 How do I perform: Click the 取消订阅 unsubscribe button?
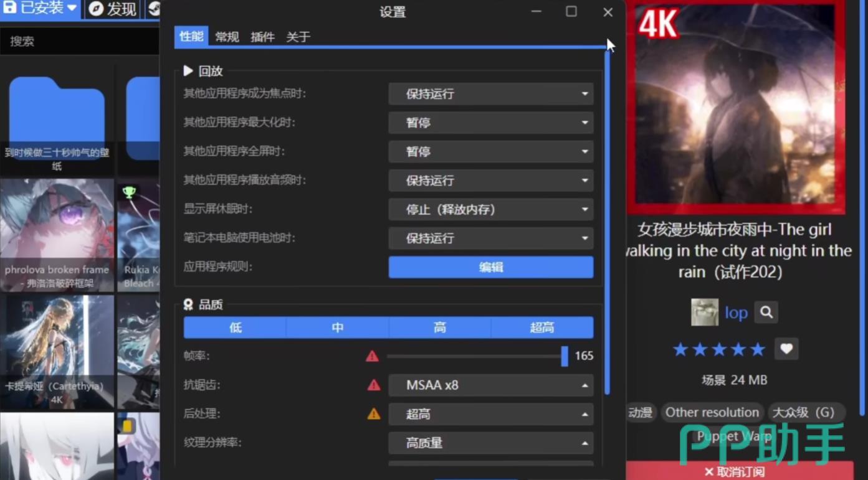coord(739,471)
